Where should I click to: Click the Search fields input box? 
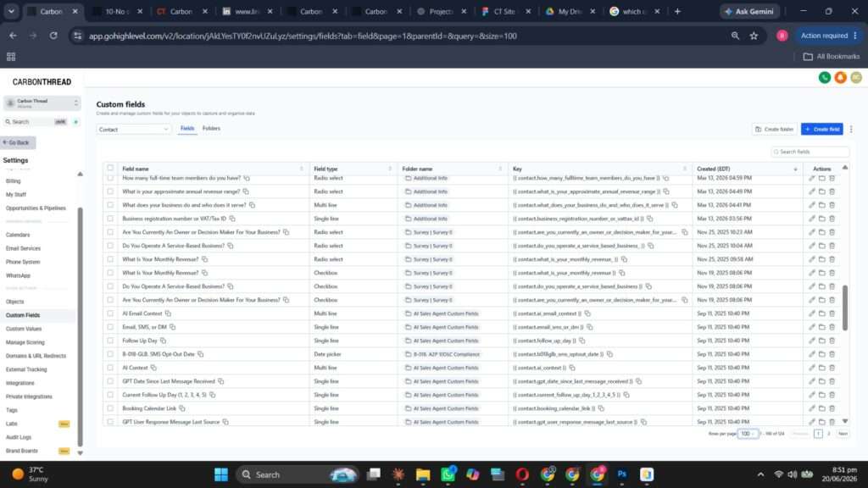coord(810,152)
